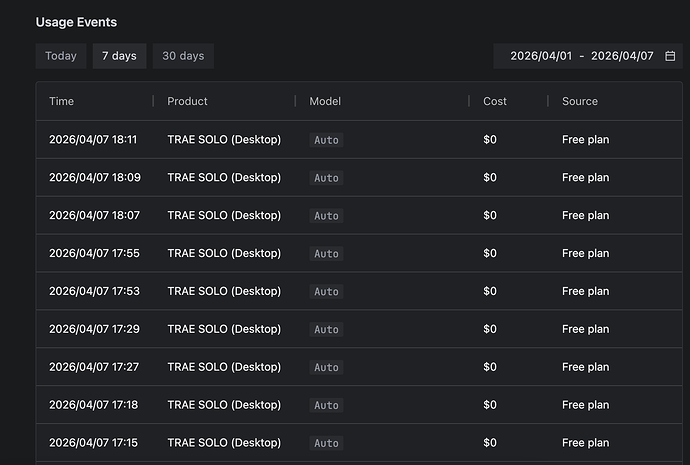Select the 2026/04/07 18:07 time cell
690x465 pixels.
point(95,215)
